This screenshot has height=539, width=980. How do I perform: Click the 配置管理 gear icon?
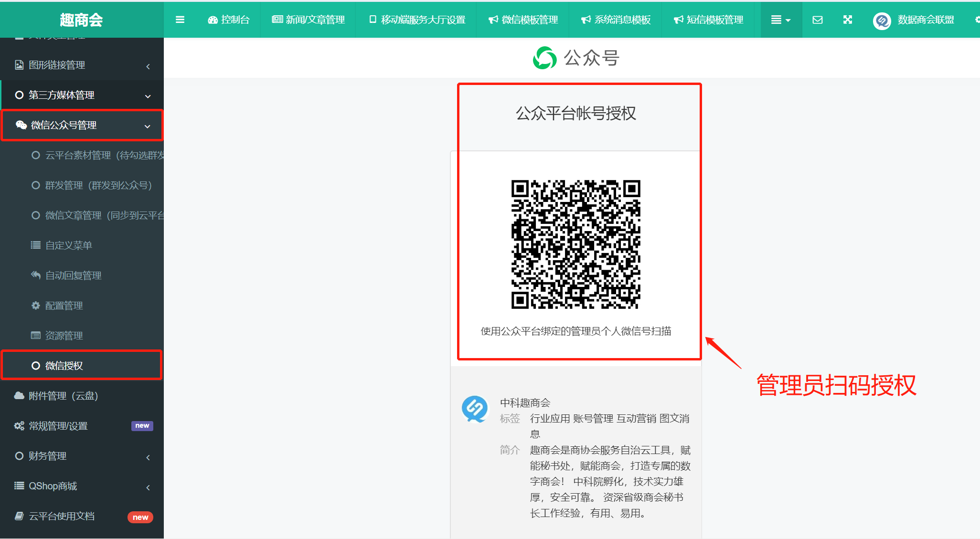[36, 306]
